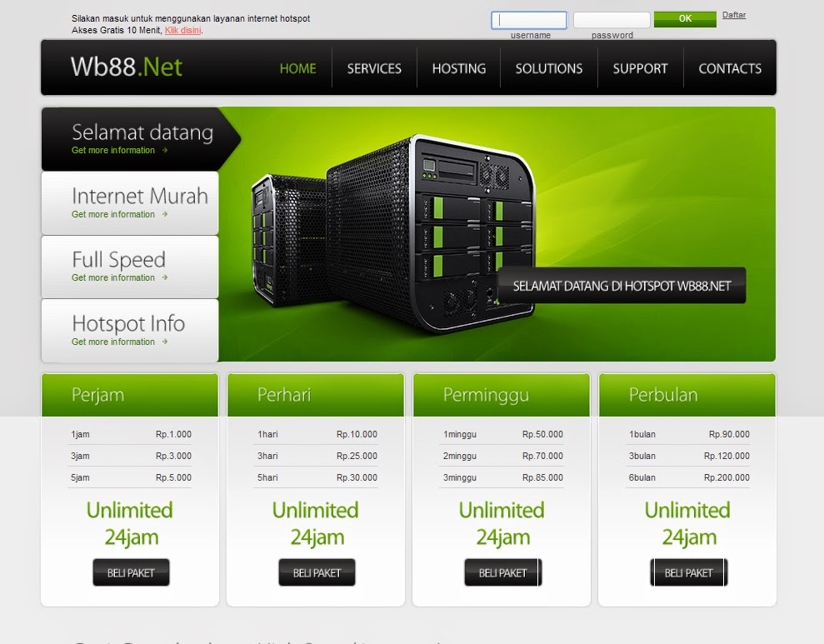Click the arrow icon under Internet Murah
This screenshot has width=824, height=644.
(165, 215)
